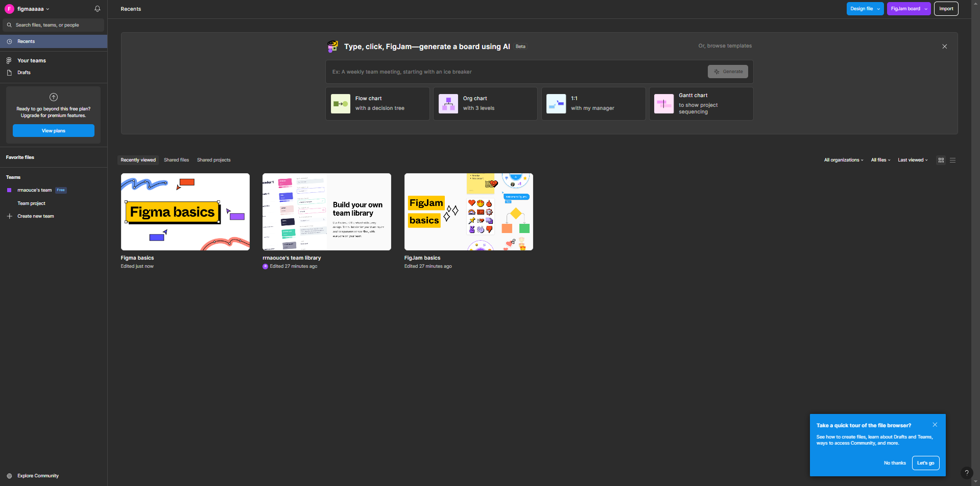Close the FigJam AI banner
Image resolution: width=980 pixels, height=486 pixels.
click(x=945, y=47)
